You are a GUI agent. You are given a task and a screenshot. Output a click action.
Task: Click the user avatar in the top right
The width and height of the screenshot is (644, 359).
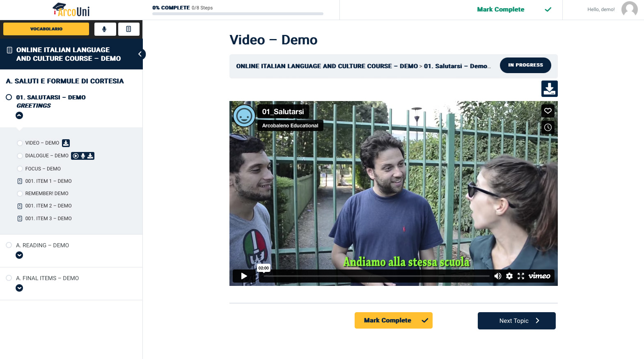click(630, 9)
